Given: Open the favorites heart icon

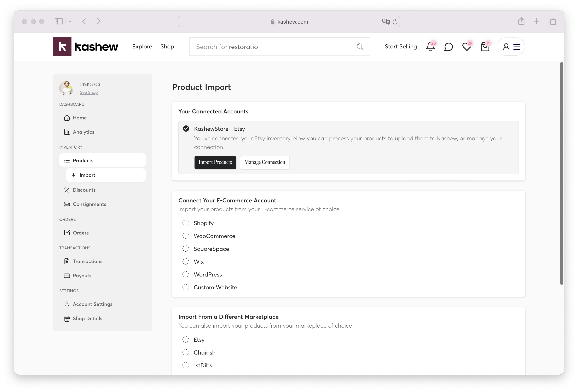Looking at the screenshot, I should click(x=467, y=47).
